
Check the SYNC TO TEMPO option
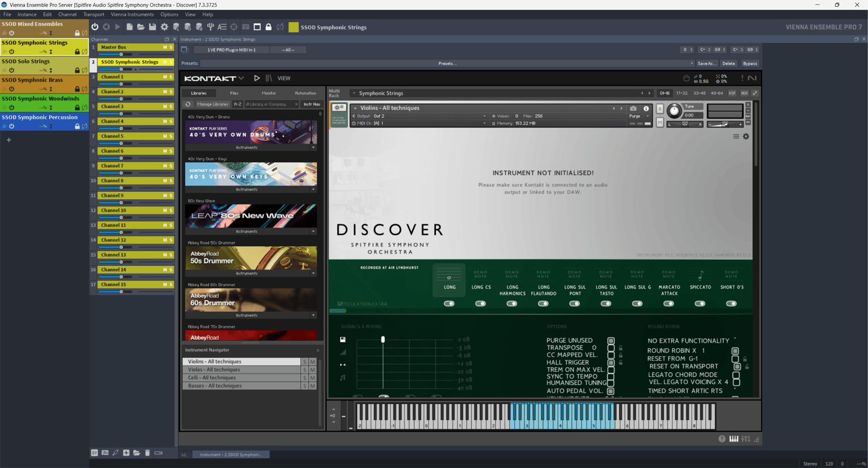point(610,376)
